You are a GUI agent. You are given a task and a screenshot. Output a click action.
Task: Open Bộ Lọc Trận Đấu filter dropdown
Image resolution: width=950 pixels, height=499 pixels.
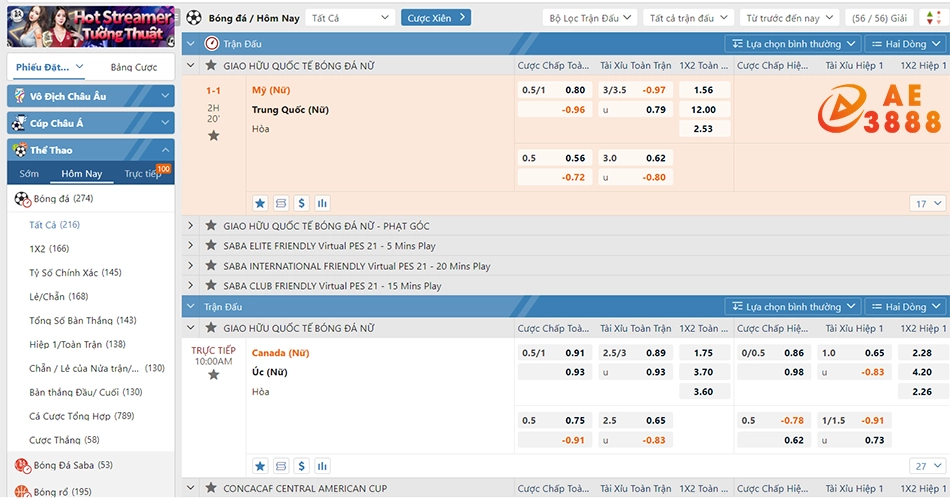point(590,18)
